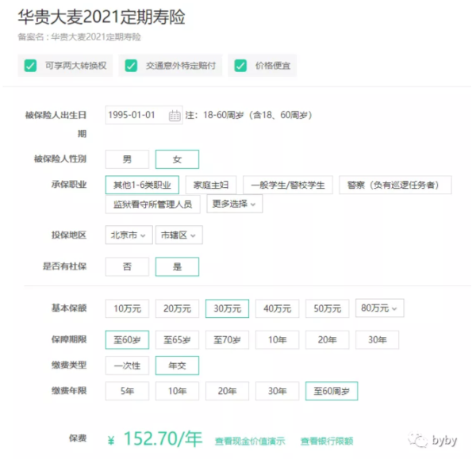The height and width of the screenshot is (459, 476).
Task: Open the 80万元 coverage dropdown
Action: click(380, 308)
